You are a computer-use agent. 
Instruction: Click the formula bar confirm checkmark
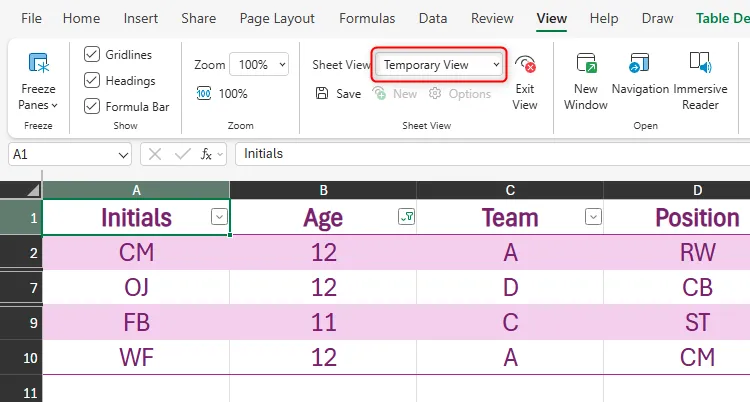(x=183, y=154)
